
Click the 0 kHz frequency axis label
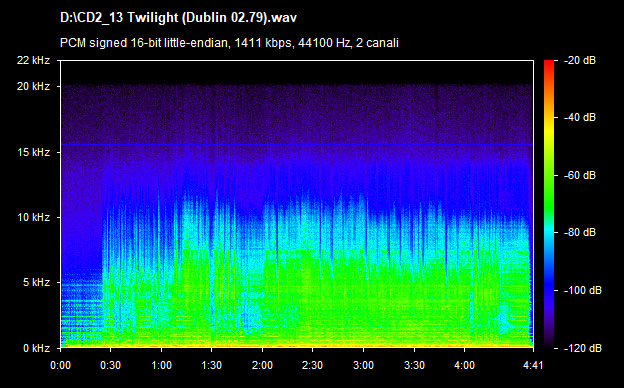coord(36,348)
